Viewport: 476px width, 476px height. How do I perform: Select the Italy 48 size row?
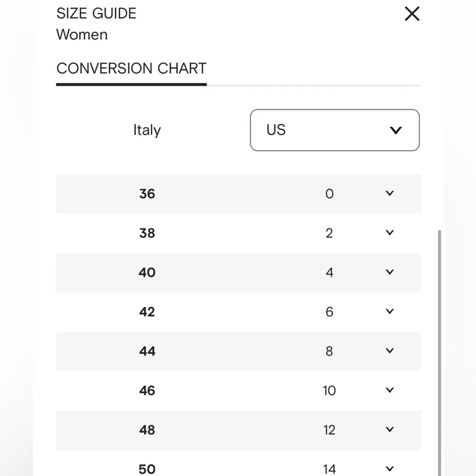click(239, 430)
